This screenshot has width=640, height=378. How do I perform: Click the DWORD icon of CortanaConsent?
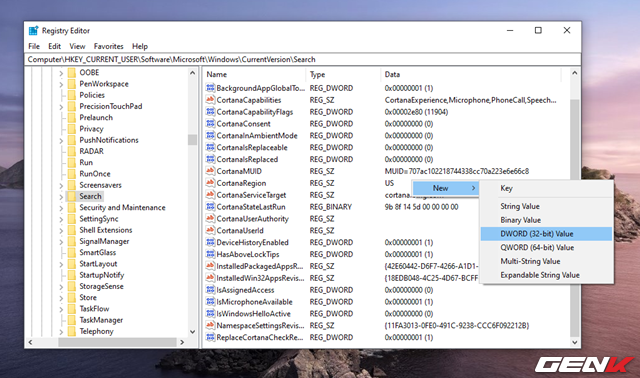pos(210,123)
